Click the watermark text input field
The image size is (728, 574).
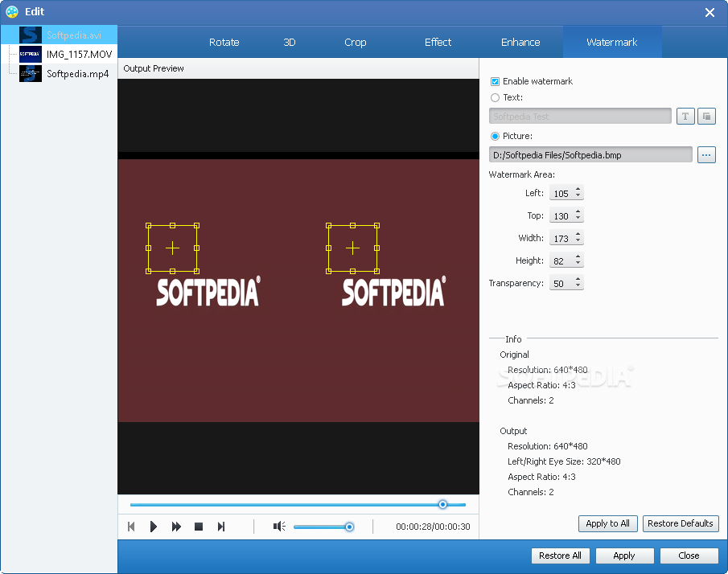580,116
